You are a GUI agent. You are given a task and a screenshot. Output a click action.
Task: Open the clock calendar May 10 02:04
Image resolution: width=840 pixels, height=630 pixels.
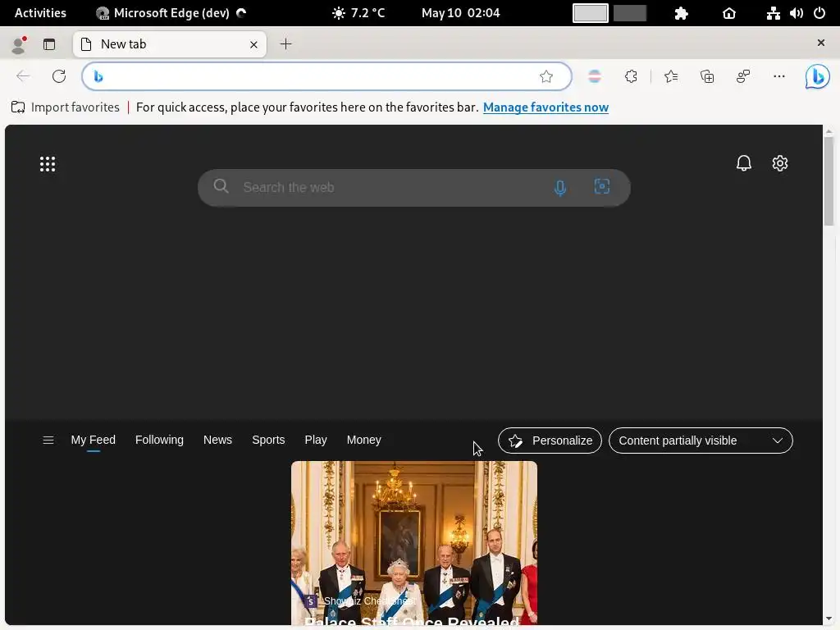pos(461,13)
